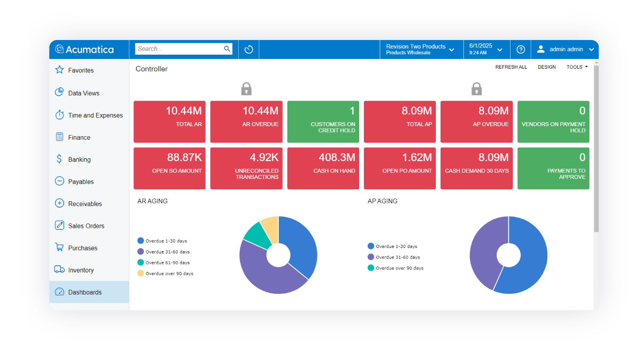This screenshot has height=348, width=644.
Task: Open the Dashboards menu item
Action: (x=89, y=292)
